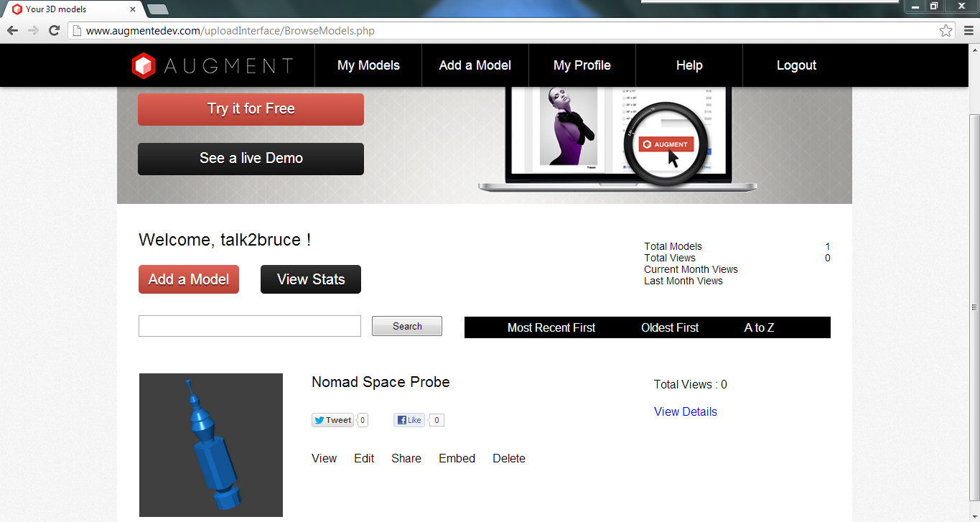Open Chrome menu hamburger icon

pos(968,31)
